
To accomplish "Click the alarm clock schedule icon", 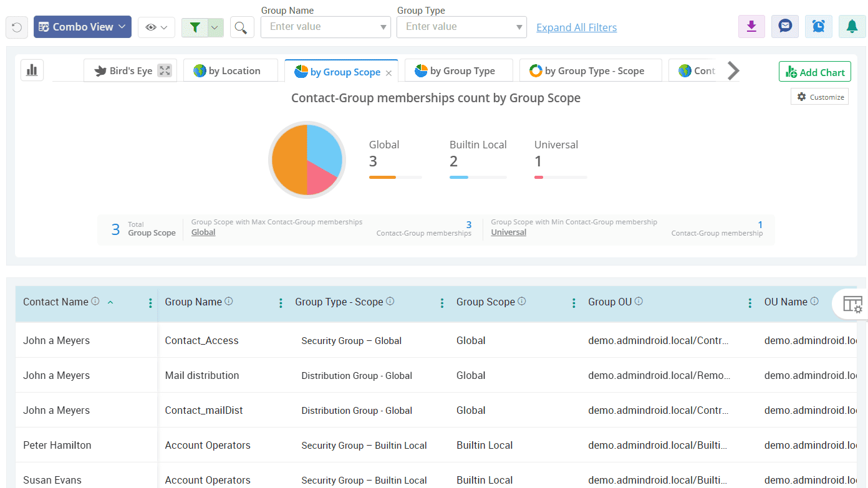I will pyautogui.click(x=818, y=26).
